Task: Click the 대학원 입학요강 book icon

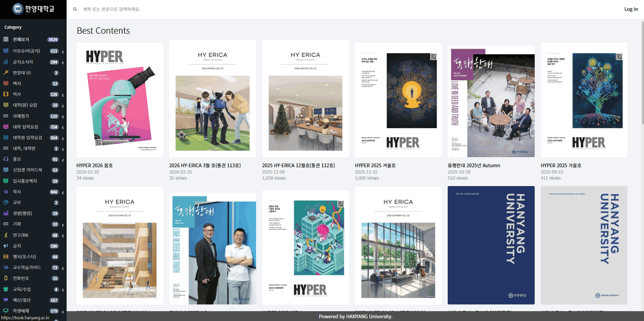Action: [6, 137]
